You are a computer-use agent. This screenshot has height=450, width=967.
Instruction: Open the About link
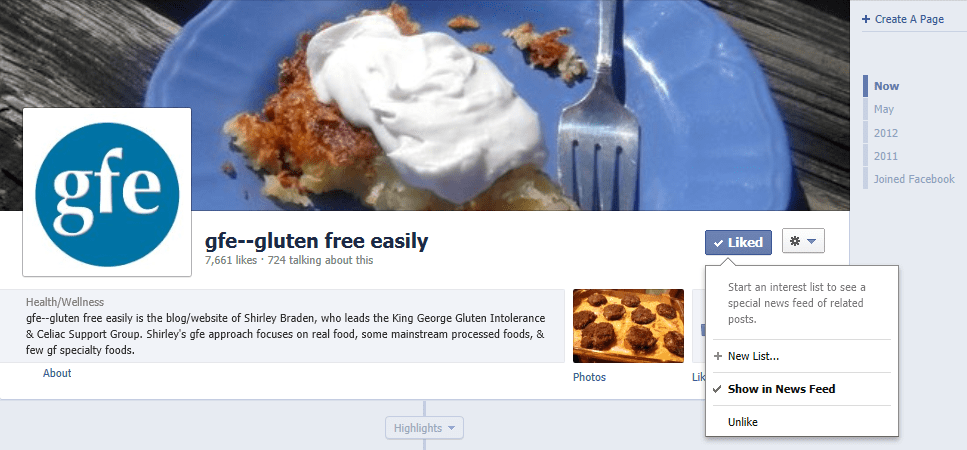[x=57, y=373]
